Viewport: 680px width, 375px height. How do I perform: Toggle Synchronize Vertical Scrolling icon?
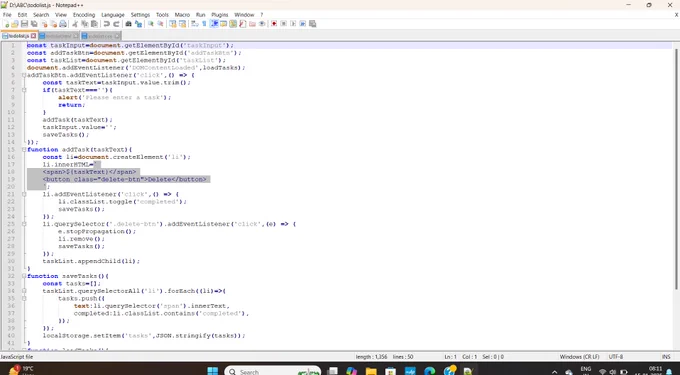click(173, 23)
